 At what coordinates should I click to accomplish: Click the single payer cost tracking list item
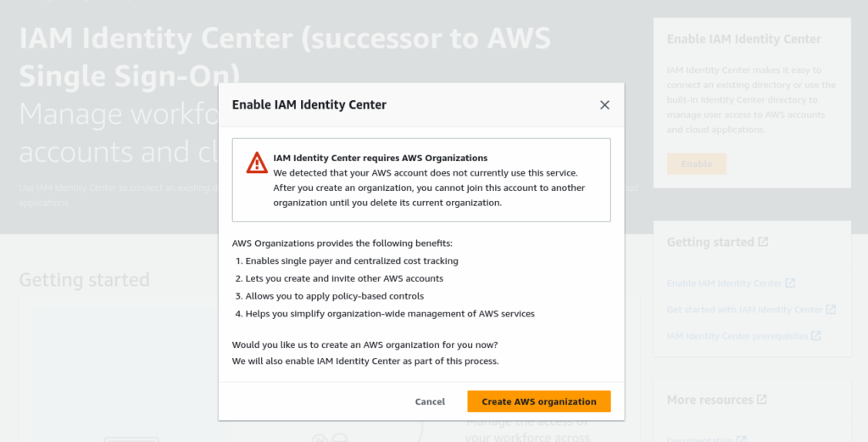click(347, 260)
